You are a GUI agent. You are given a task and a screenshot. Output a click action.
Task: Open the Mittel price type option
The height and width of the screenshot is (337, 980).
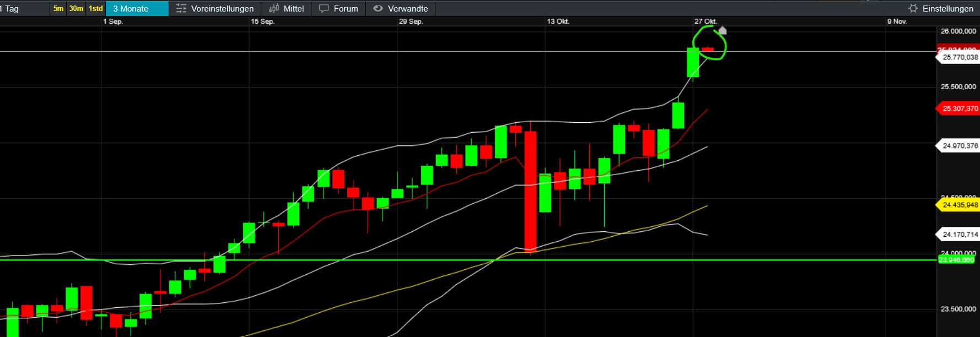[x=286, y=8]
